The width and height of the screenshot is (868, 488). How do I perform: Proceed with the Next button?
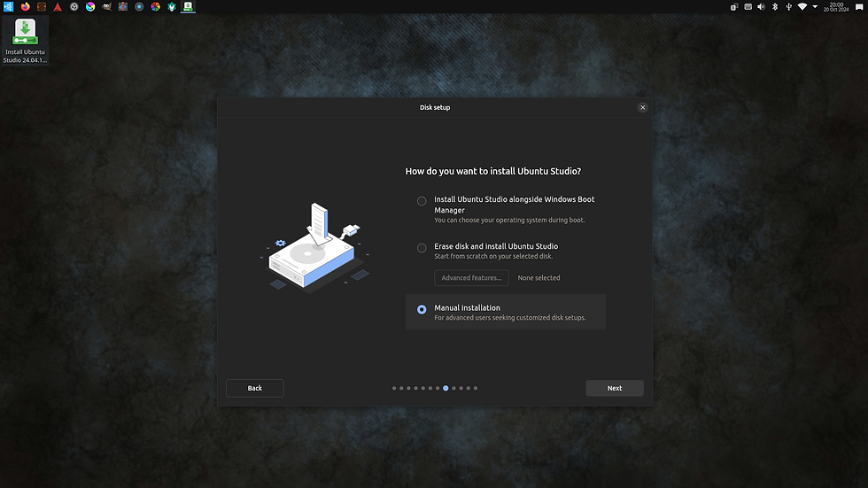coord(615,388)
